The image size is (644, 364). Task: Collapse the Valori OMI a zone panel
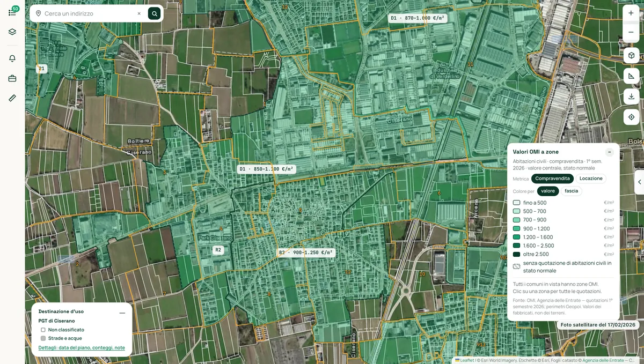tap(610, 152)
